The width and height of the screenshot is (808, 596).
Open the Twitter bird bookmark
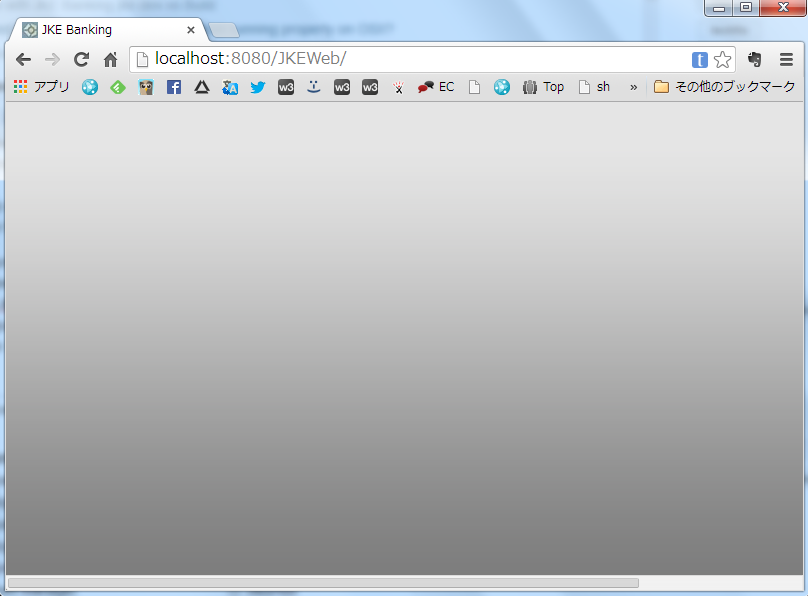click(258, 87)
